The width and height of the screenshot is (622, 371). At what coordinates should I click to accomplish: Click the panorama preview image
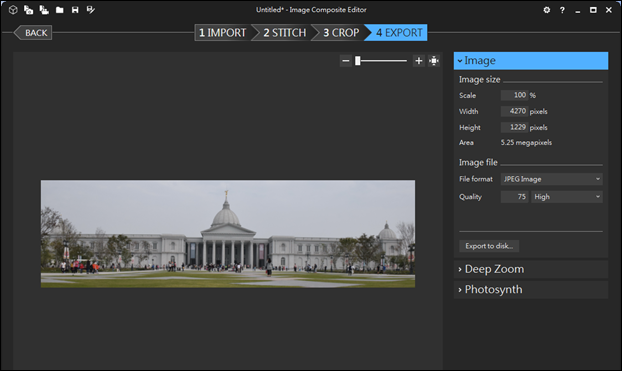228,234
